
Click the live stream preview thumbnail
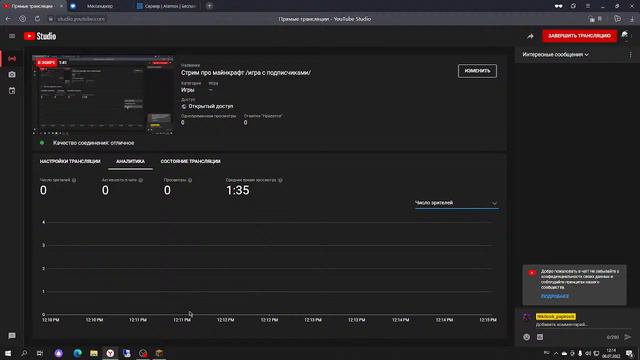[103, 95]
